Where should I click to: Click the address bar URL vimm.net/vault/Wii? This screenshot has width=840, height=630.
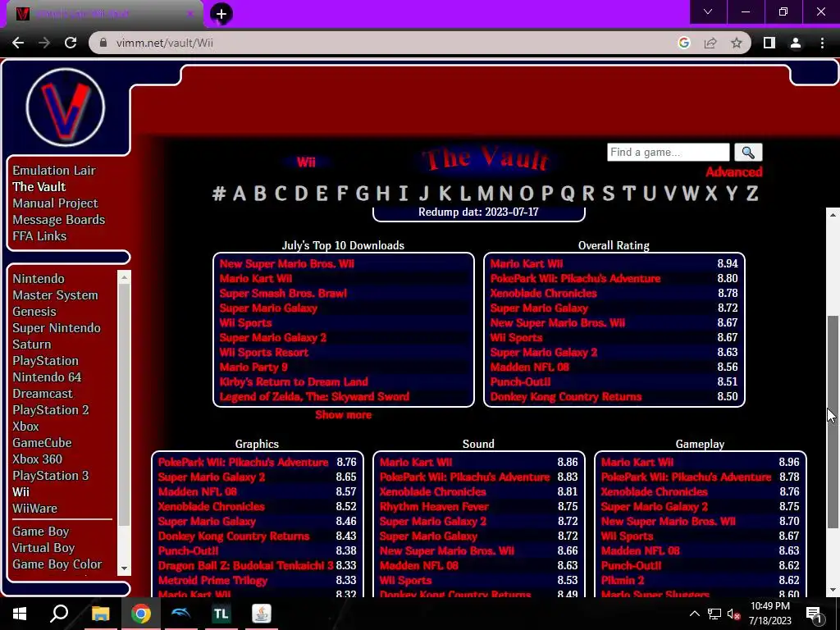point(164,43)
